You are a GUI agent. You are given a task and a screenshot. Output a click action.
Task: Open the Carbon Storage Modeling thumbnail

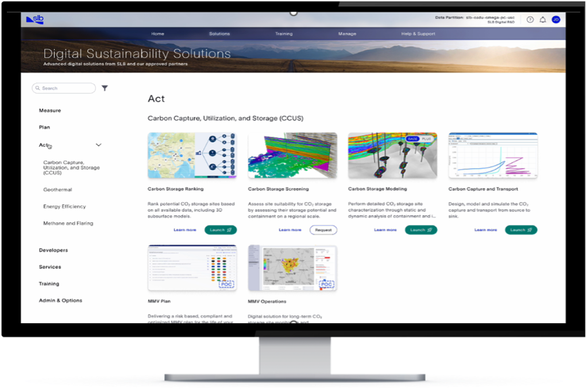392,156
